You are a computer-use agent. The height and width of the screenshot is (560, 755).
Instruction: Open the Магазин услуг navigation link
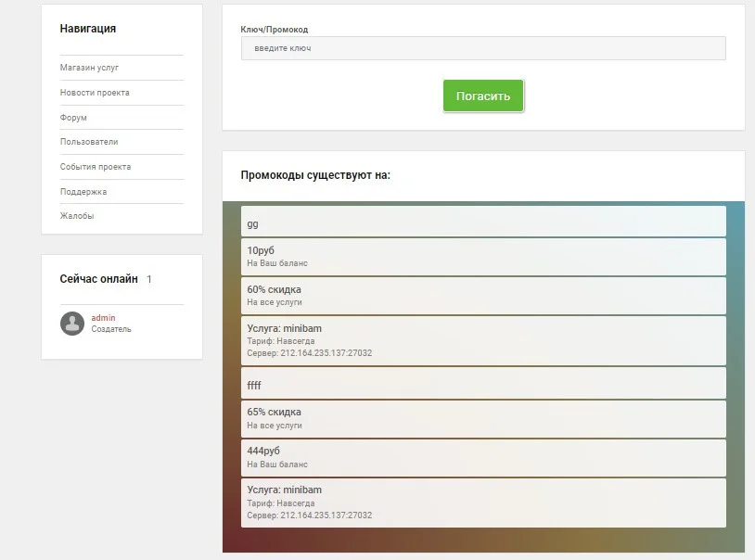(x=89, y=68)
